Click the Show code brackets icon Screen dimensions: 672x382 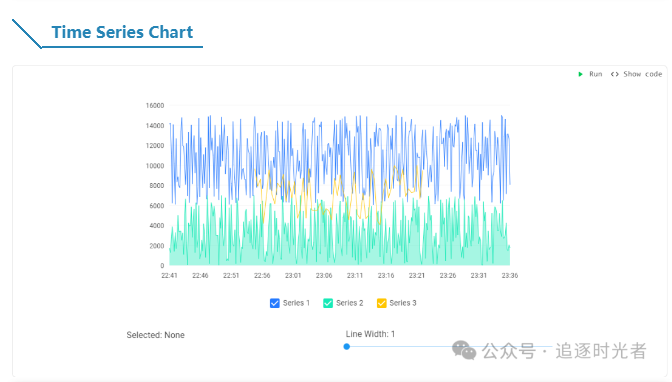click(x=615, y=74)
